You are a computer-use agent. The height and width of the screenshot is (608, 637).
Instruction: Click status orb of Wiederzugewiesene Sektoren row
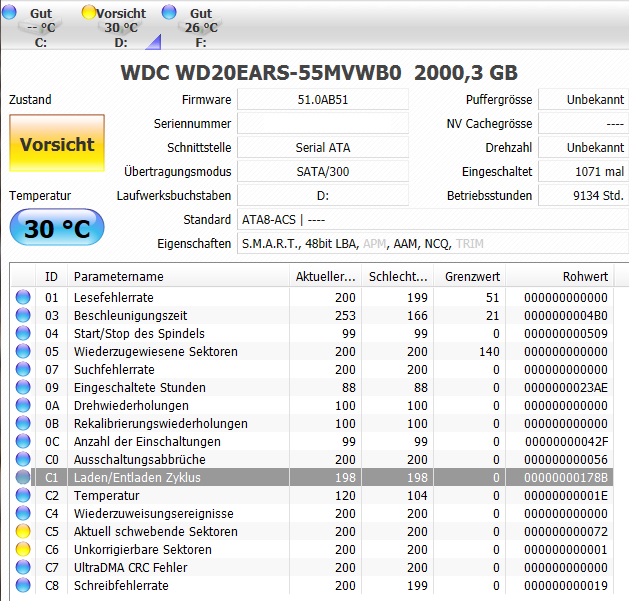tap(23, 351)
